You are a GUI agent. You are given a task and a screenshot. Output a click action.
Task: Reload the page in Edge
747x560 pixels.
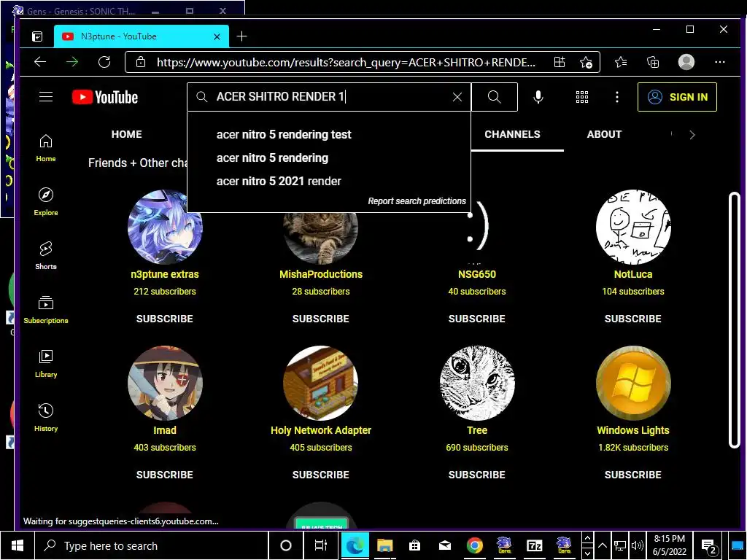(x=104, y=62)
